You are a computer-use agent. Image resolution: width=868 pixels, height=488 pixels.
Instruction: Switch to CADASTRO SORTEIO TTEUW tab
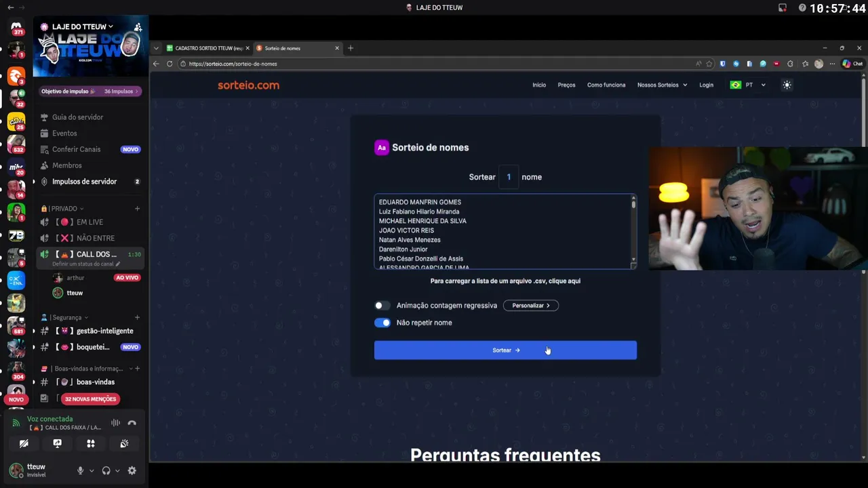click(208, 48)
